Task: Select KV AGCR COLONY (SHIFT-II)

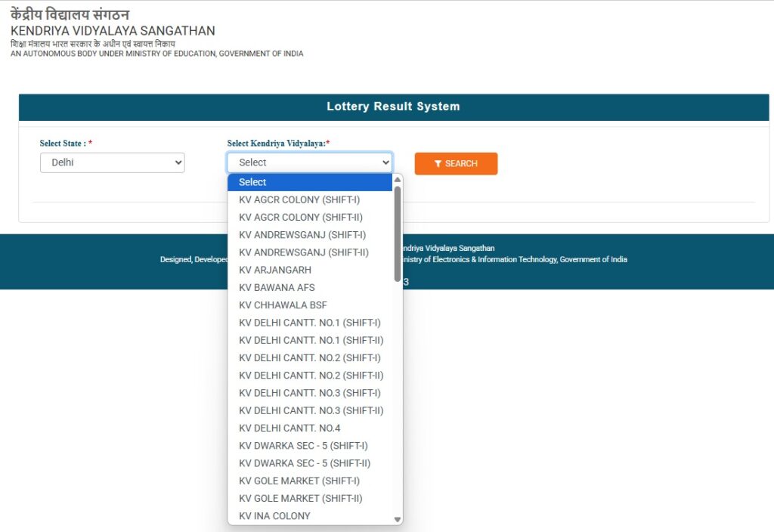Action: click(x=309, y=217)
